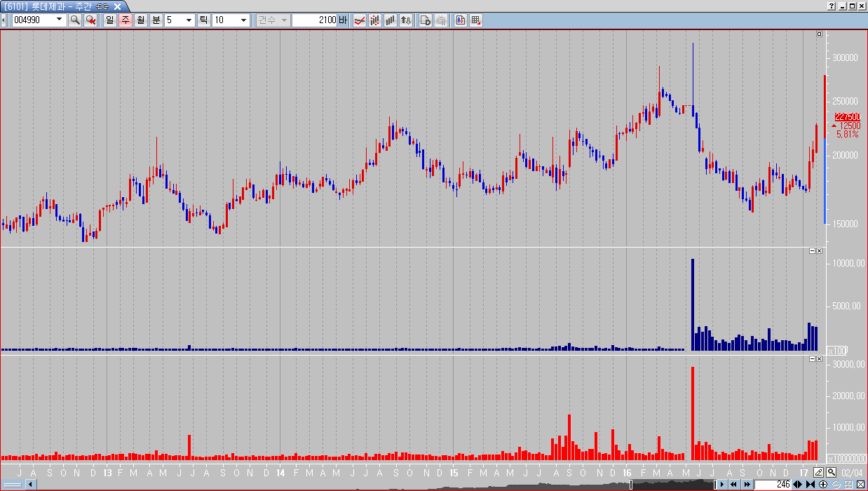Click the help question mark button
The height and width of the screenshot is (491, 868).
tap(830, 6)
